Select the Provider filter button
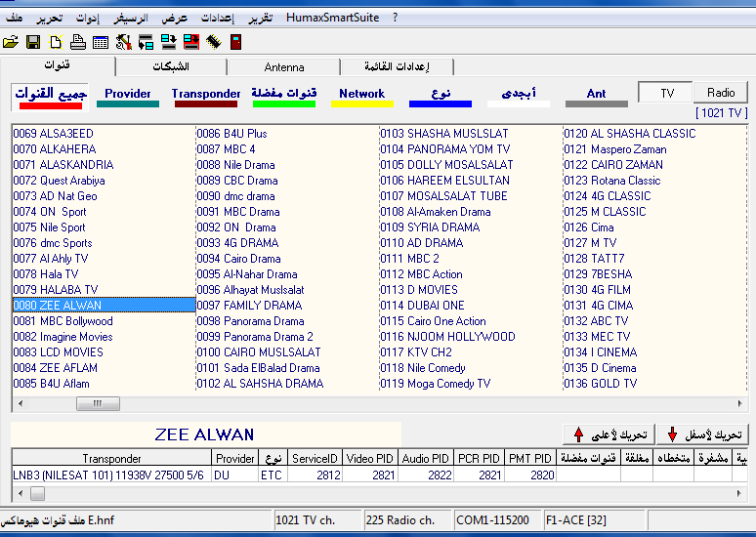This screenshot has width=756, height=537. 128,97
